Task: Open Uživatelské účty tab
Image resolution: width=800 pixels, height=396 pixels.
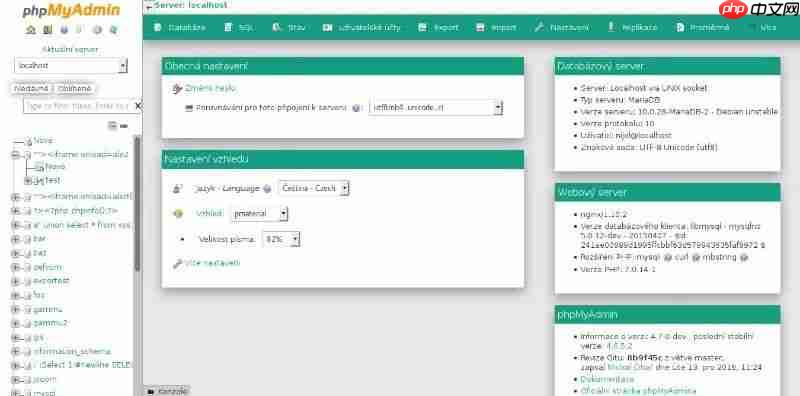Action: click(x=362, y=28)
